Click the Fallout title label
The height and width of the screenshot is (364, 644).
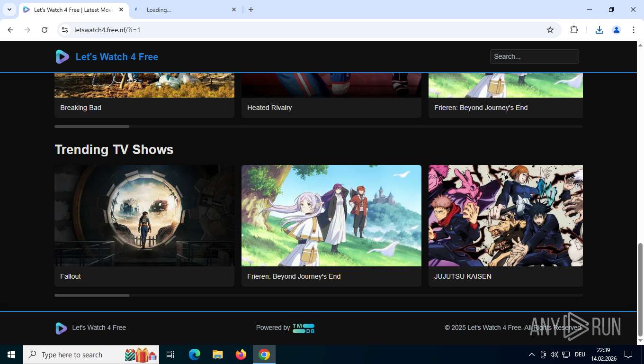[x=71, y=276]
